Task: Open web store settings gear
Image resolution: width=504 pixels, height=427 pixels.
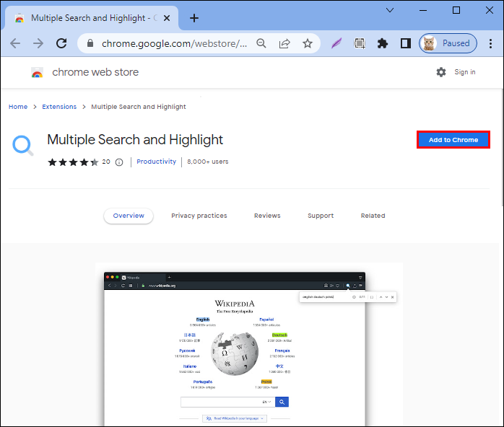Action: (441, 72)
